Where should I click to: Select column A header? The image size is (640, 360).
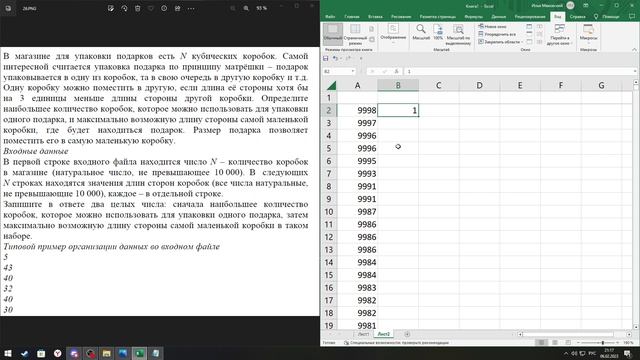click(x=357, y=85)
